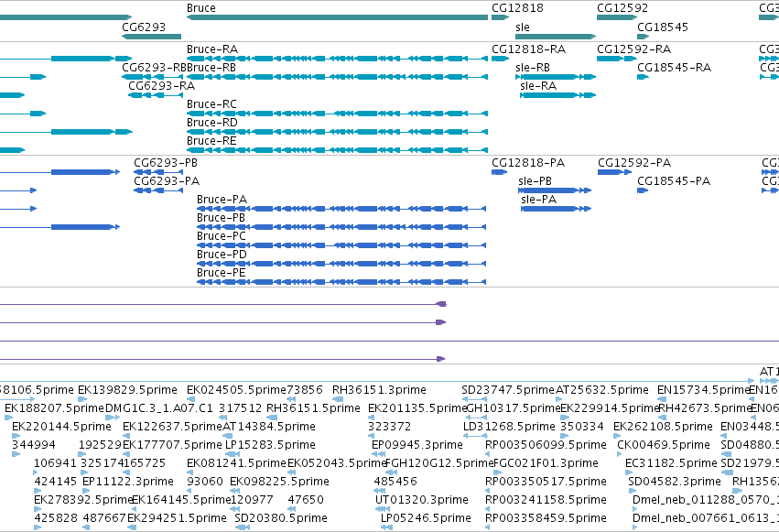This screenshot has width=779, height=532.
Task: Click the CG6293-PB protein label
Action: (x=166, y=163)
